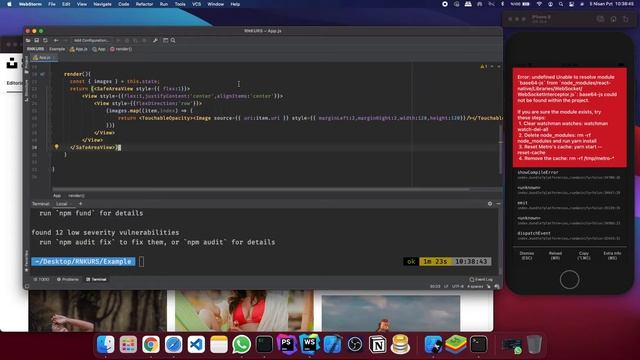The height and width of the screenshot is (360, 640).
Task: Open WhatsApp from the dock
Action: click(242, 344)
